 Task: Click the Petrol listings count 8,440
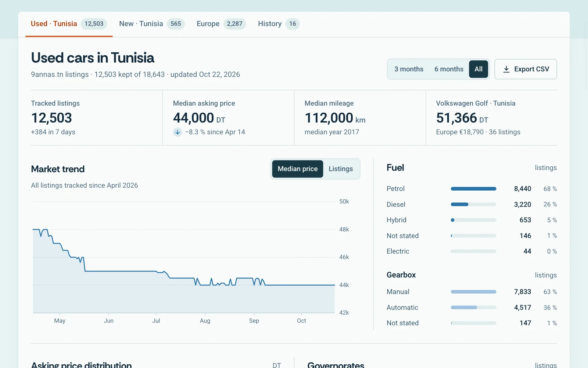pos(522,189)
